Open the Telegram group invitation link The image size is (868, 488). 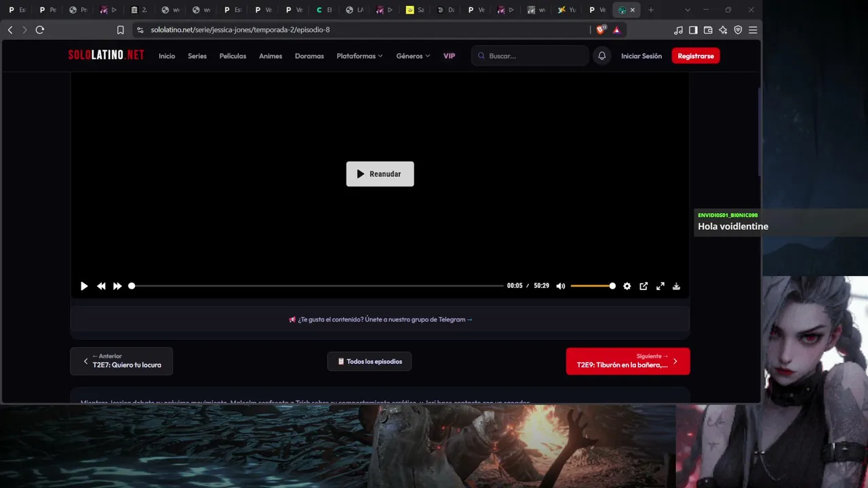pos(380,319)
